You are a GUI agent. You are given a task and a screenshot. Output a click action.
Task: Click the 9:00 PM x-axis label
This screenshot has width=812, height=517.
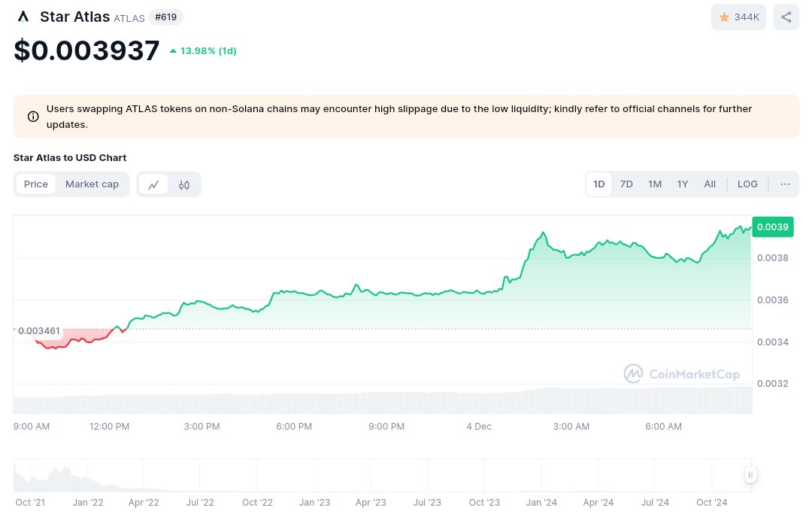(x=386, y=426)
